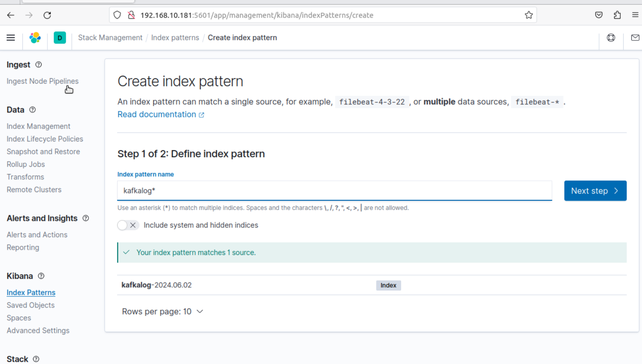This screenshot has height=364, width=642.
Task: Open Snapshot and Restore
Action: pos(43,152)
